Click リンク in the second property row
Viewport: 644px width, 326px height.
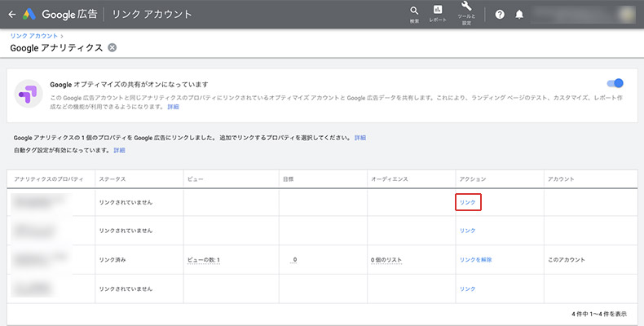tap(467, 231)
